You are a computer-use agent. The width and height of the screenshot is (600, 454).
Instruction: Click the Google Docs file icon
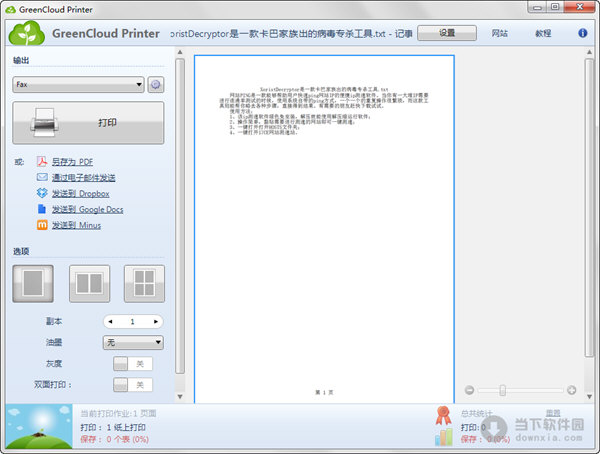[x=42, y=209]
